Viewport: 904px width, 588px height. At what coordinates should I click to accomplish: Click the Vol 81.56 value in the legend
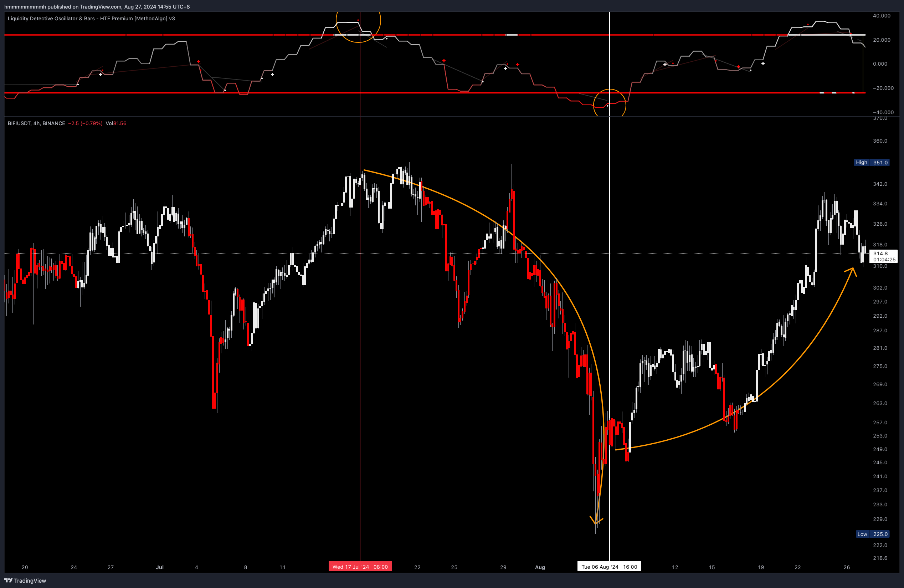pos(118,123)
